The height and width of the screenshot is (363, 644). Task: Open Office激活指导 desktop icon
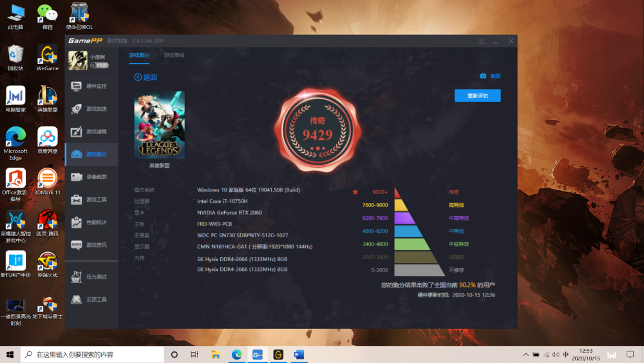pos(15,185)
